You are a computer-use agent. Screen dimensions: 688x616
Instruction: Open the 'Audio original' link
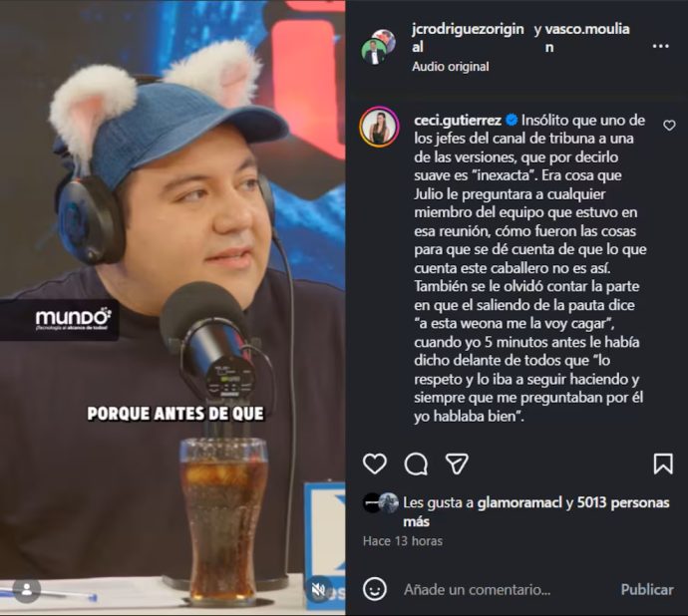[450, 67]
